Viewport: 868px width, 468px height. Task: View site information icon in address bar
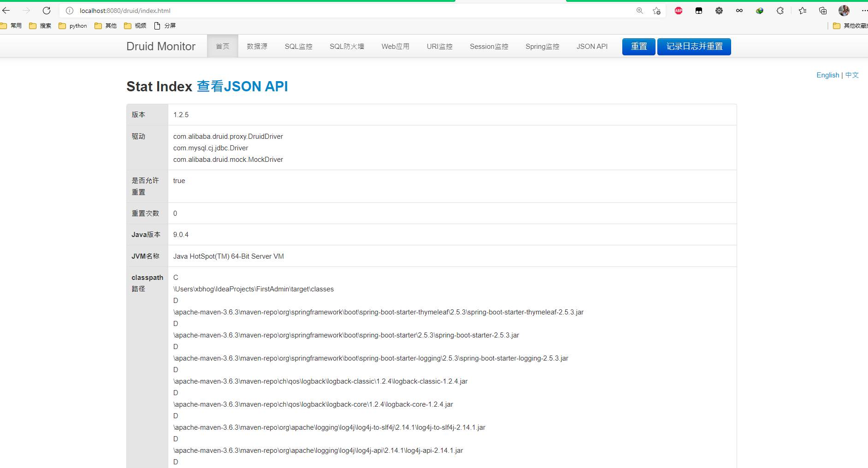click(70, 11)
